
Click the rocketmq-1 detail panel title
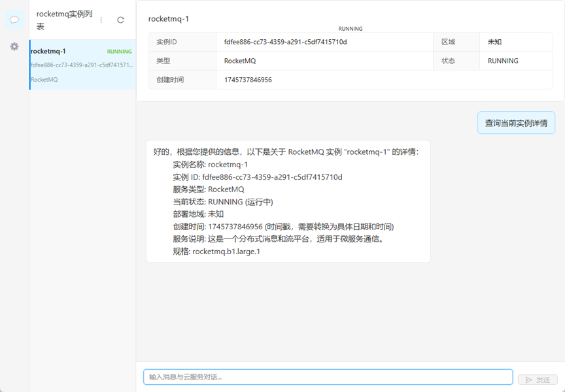point(169,19)
